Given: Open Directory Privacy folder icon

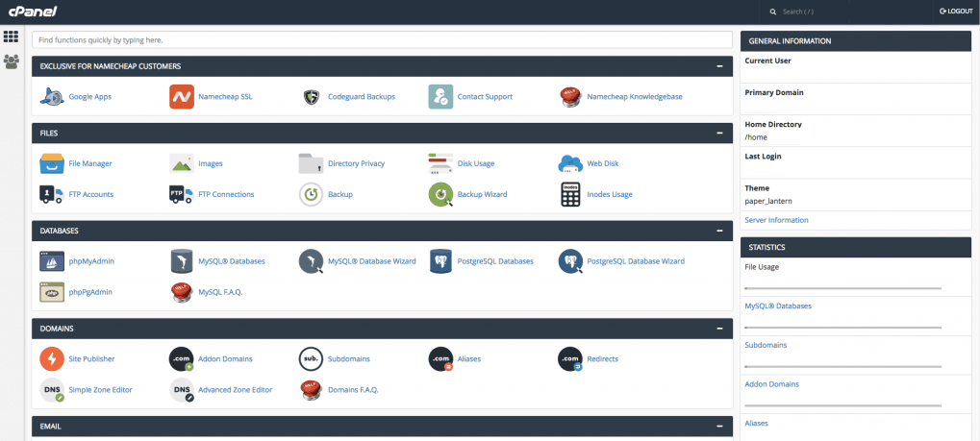Looking at the screenshot, I should pos(312,163).
